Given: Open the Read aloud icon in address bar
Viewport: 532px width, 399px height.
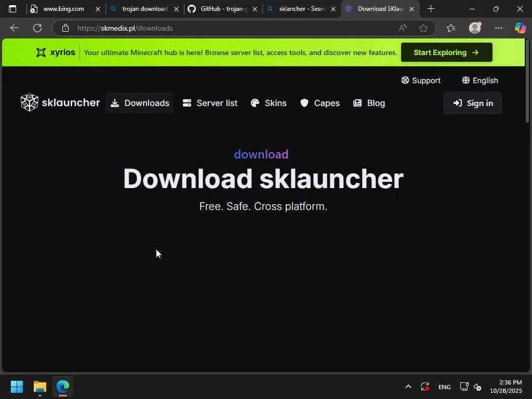Looking at the screenshot, I should [x=403, y=28].
